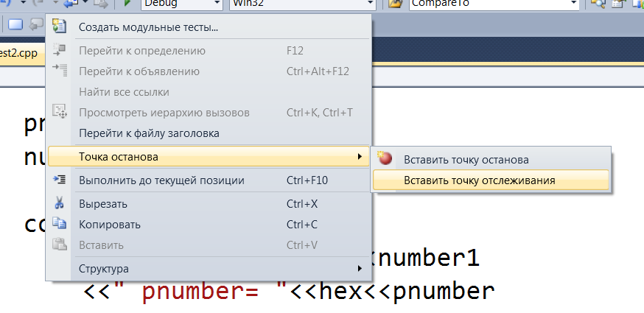The width and height of the screenshot is (644, 313).
Task: Choose 'Вставить точку отслеживания' in submenu
Action: (x=491, y=180)
